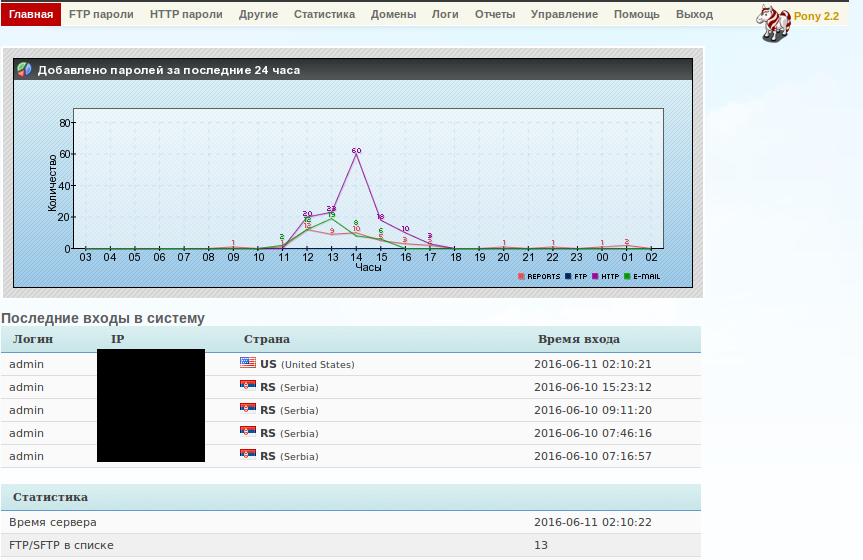The height and width of the screenshot is (560, 863).
Task: Click the Статистика section header
Action: click(x=50, y=497)
